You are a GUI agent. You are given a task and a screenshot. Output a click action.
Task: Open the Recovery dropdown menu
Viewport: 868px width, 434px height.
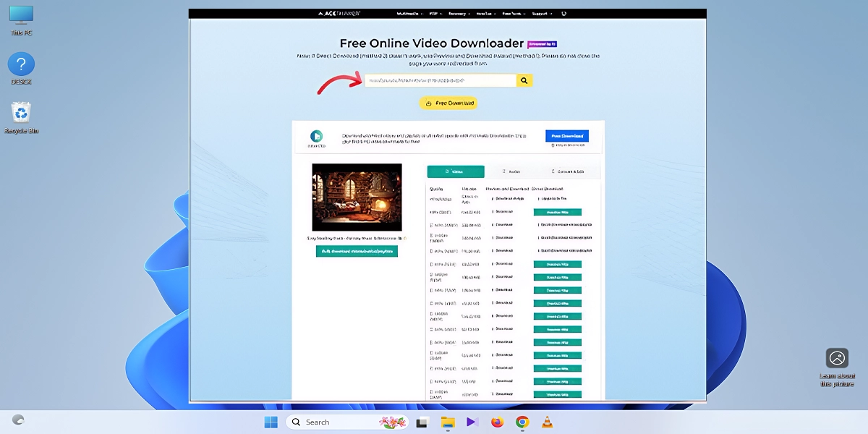(459, 13)
